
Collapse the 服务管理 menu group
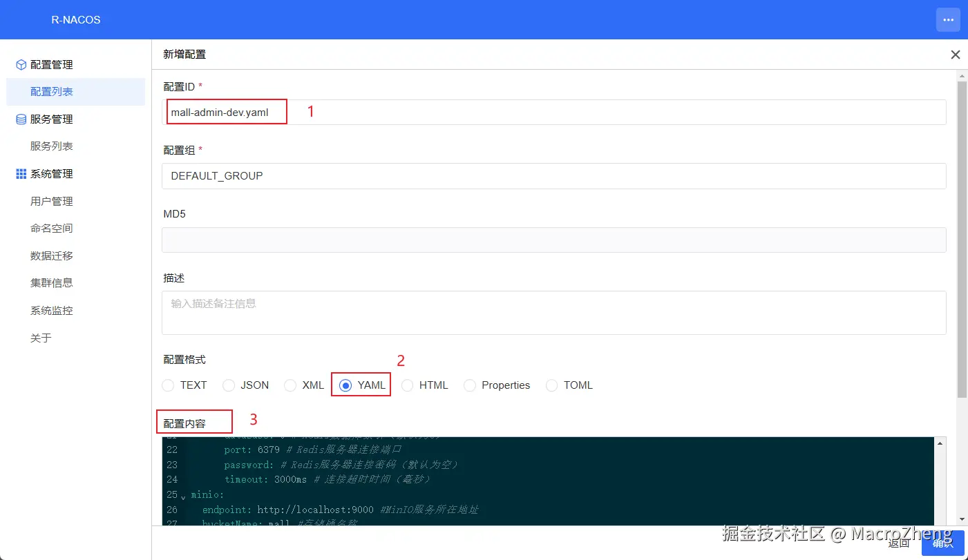(x=75, y=119)
